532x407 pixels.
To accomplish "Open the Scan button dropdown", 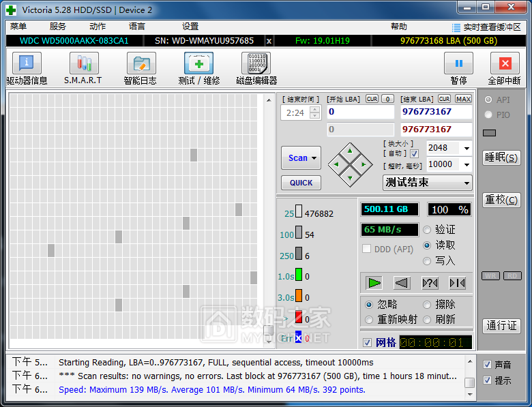I will pos(314,158).
